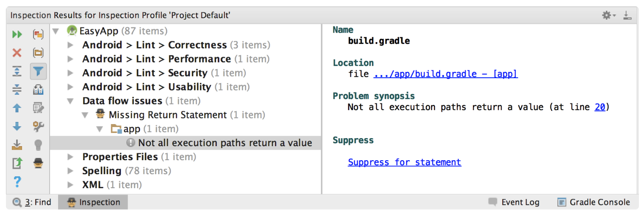Click the Expand All icon
Image resolution: width=644 pixels, height=215 pixels.
[17, 71]
